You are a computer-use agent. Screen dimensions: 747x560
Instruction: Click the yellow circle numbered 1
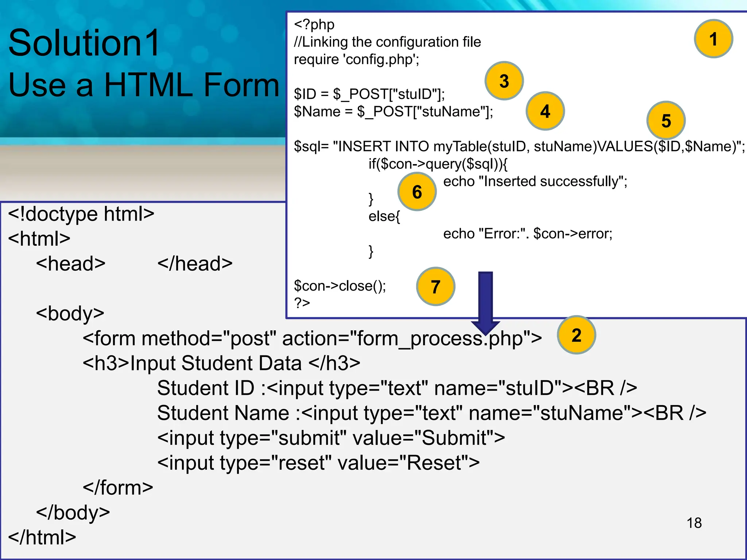(x=713, y=39)
